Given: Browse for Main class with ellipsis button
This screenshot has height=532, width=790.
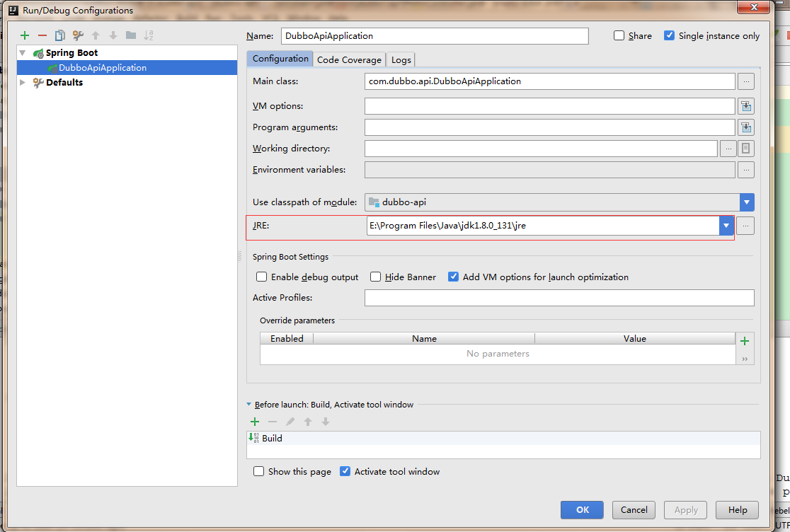Looking at the screenshot, I should [745, 81].
